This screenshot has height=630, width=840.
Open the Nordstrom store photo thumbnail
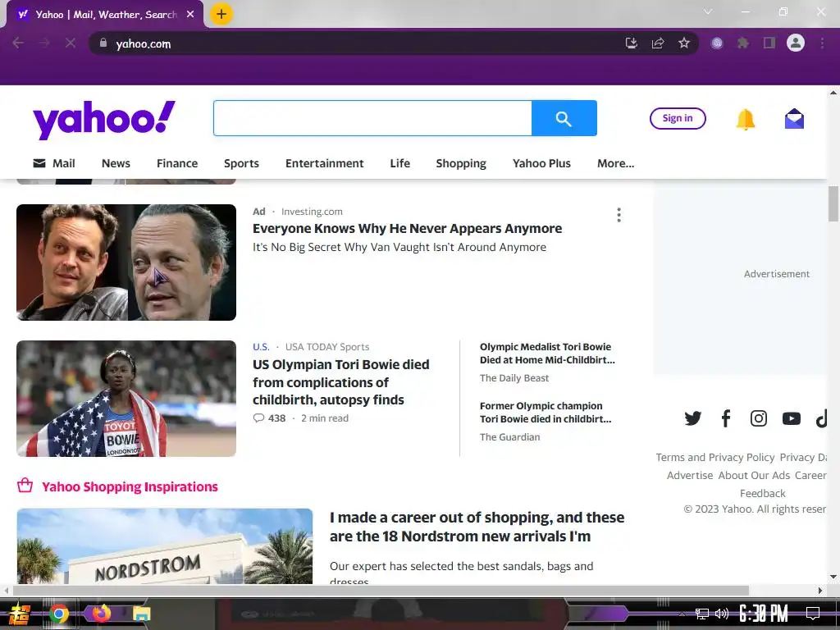click(x=164, y=546)
